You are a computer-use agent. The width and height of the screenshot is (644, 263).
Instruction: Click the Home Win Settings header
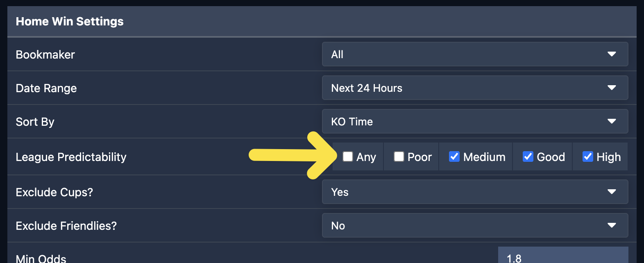coord(70,21)
